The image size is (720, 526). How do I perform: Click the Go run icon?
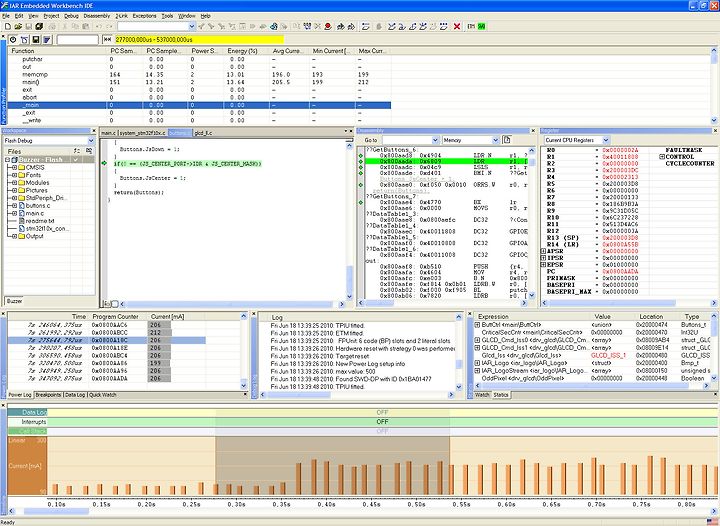pos(444,27)
